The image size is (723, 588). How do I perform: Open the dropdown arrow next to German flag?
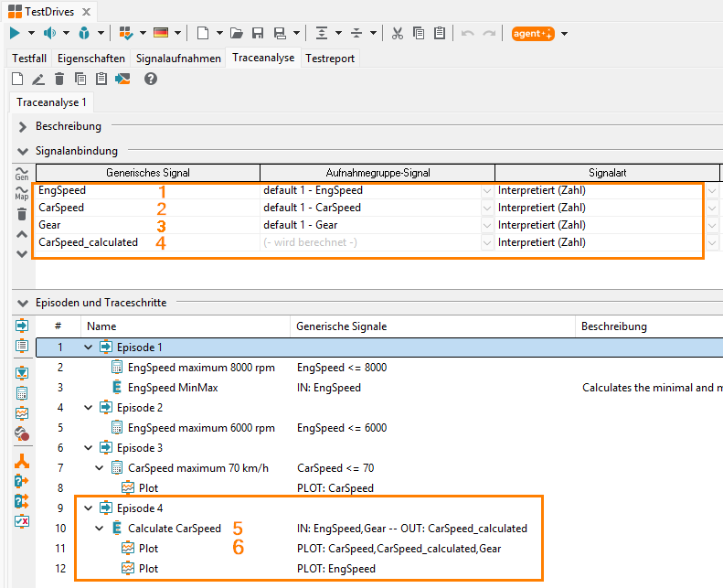click(x=177, y=33)
